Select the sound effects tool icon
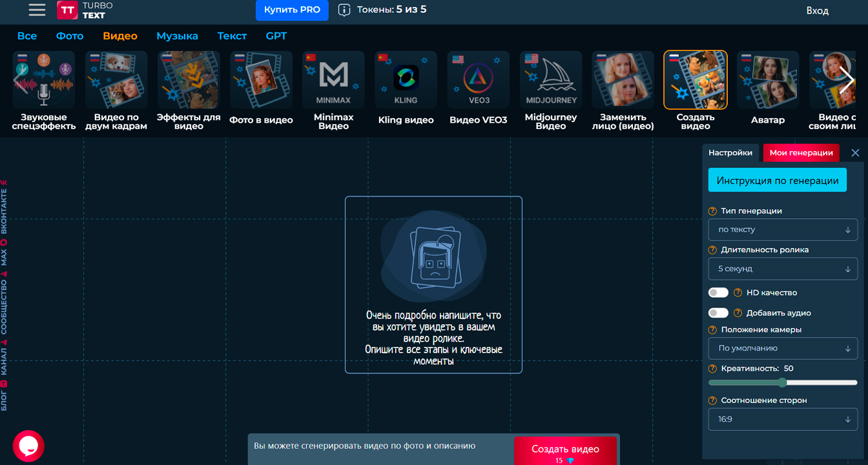 [x=44, y=81]
